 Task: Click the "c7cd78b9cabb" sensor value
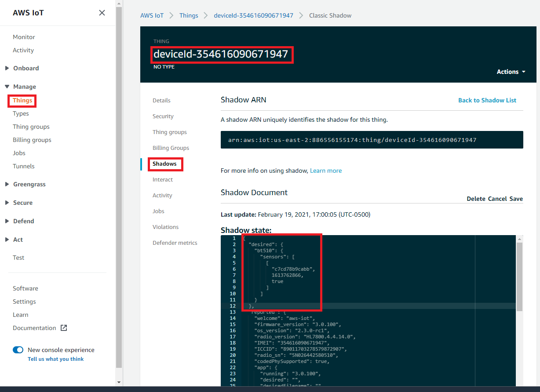[293, 269]
